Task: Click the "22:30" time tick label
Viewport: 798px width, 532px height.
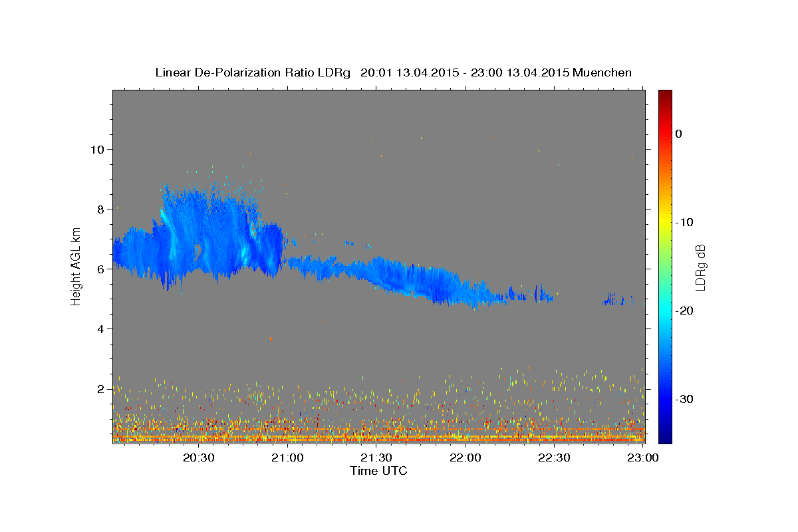Action: (x=555, y=458)
